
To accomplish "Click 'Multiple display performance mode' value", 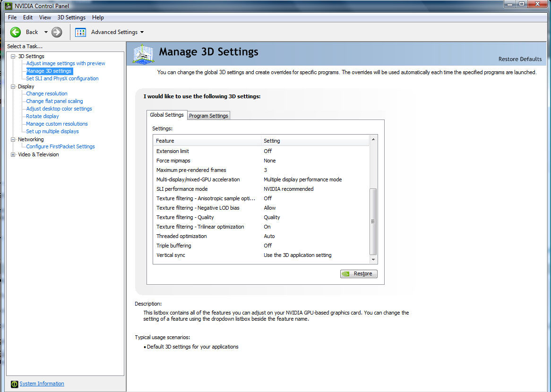I will [x=302, y=179].
